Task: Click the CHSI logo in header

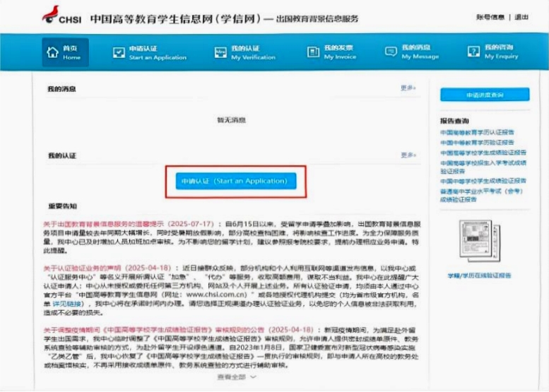Action: 61,16
